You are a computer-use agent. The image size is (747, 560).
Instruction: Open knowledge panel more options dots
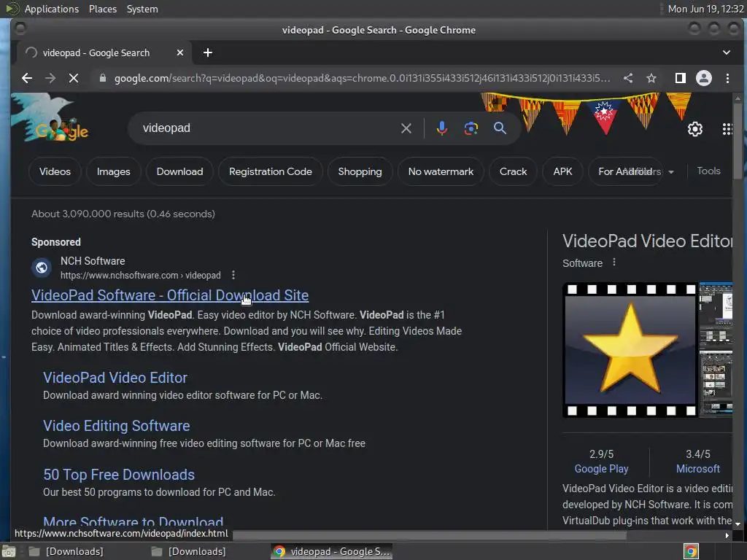tap(614, 262)
